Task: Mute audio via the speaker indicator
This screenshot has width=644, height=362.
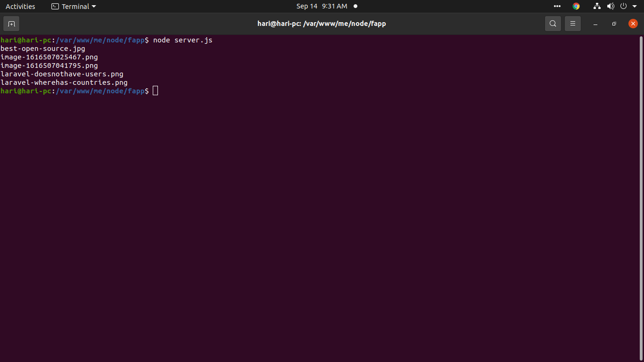Action: click(x=611, y=6)
